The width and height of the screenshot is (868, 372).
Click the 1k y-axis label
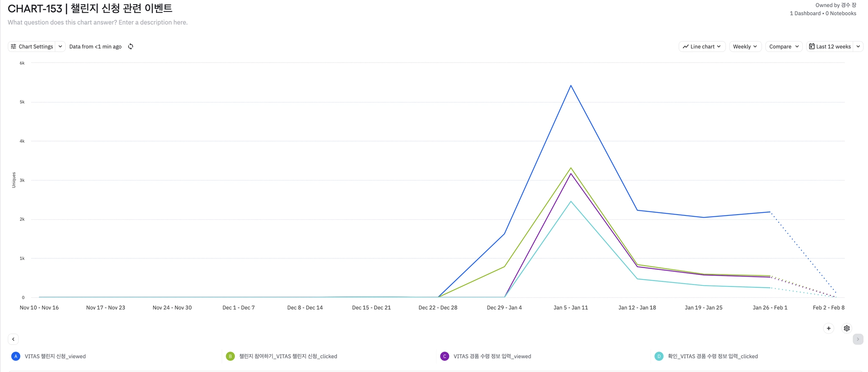[x=22, y=258]
